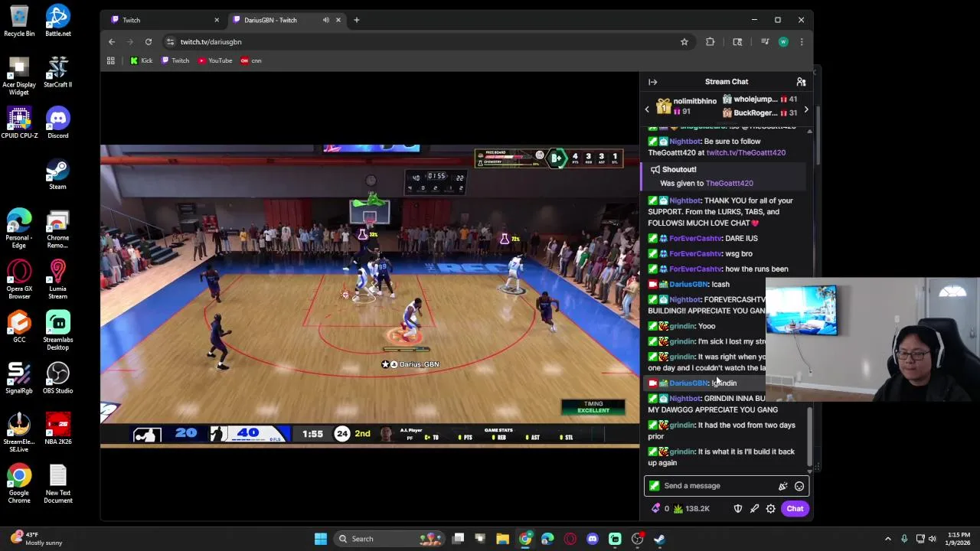Open the celebration cheer icon in message box
The width and height of the screenshot is (980, 551).
pos(782,486)
